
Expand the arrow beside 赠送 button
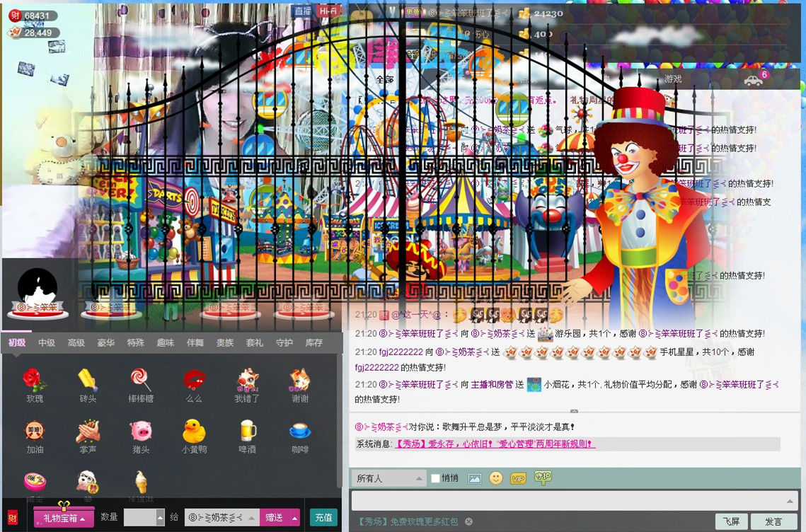click(x=294, y=518)
